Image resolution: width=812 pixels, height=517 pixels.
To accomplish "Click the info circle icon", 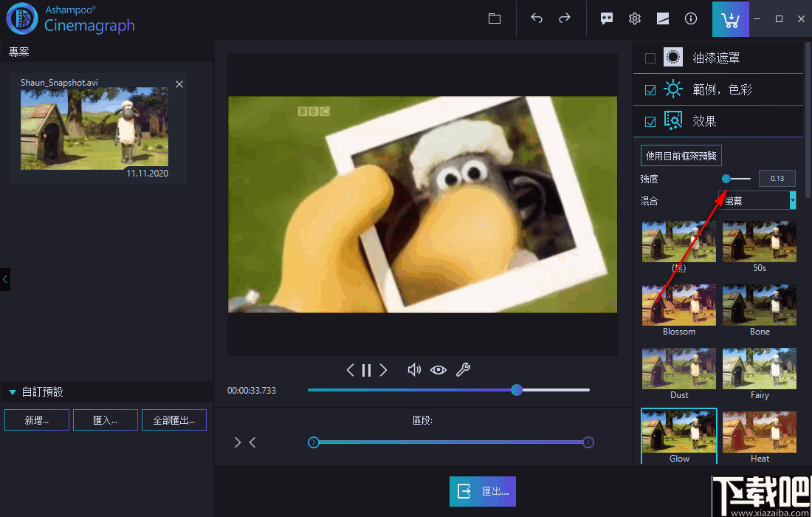I will click(691, 19).
